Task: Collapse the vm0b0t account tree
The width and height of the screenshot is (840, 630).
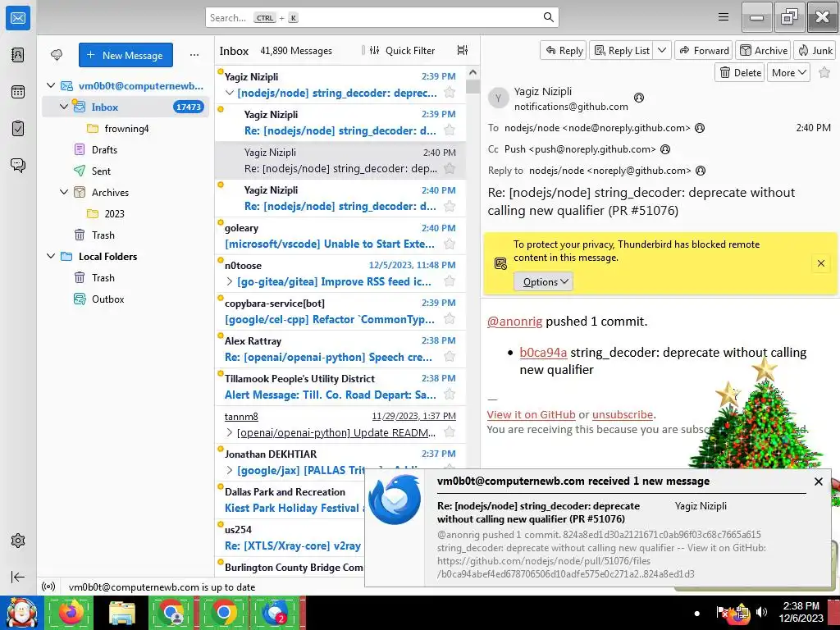Action: click(x=51, y=85)
